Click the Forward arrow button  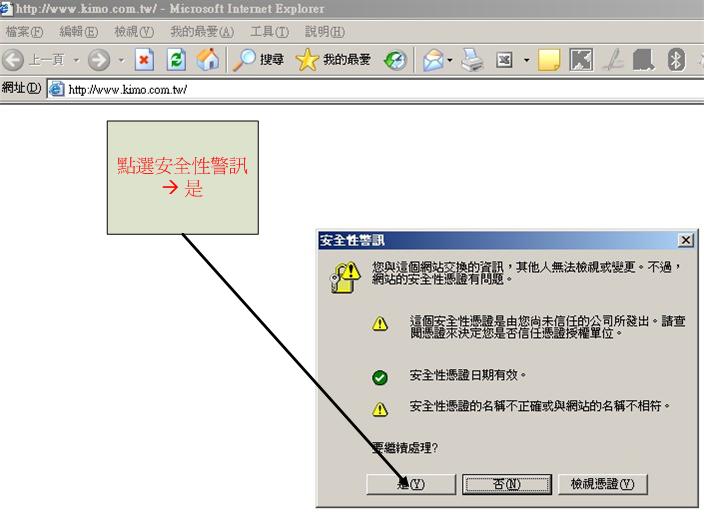click(x=99, y=60)
